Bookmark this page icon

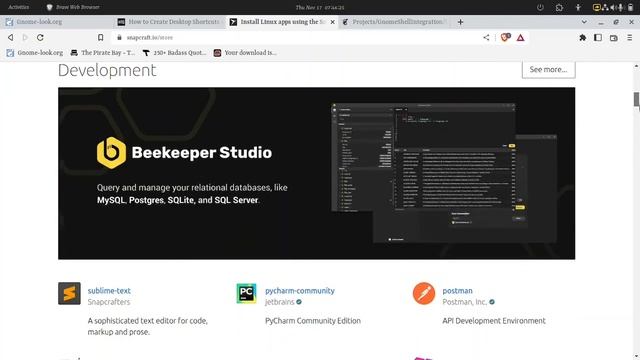click(x=100, y=38)
